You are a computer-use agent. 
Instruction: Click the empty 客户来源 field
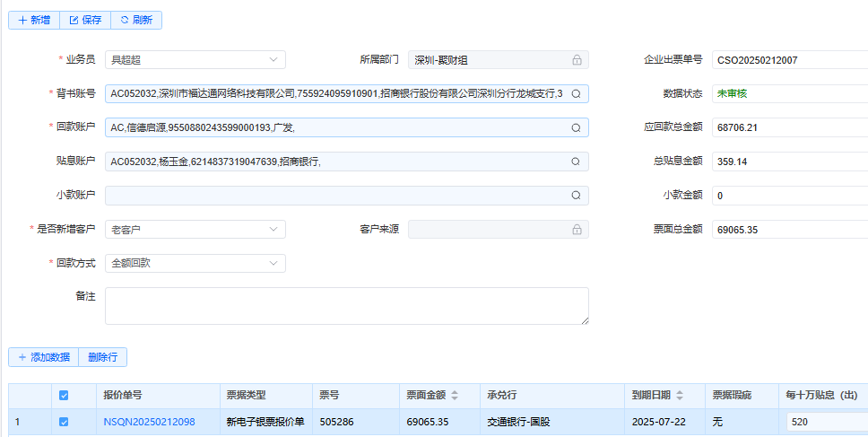point(499,230)
